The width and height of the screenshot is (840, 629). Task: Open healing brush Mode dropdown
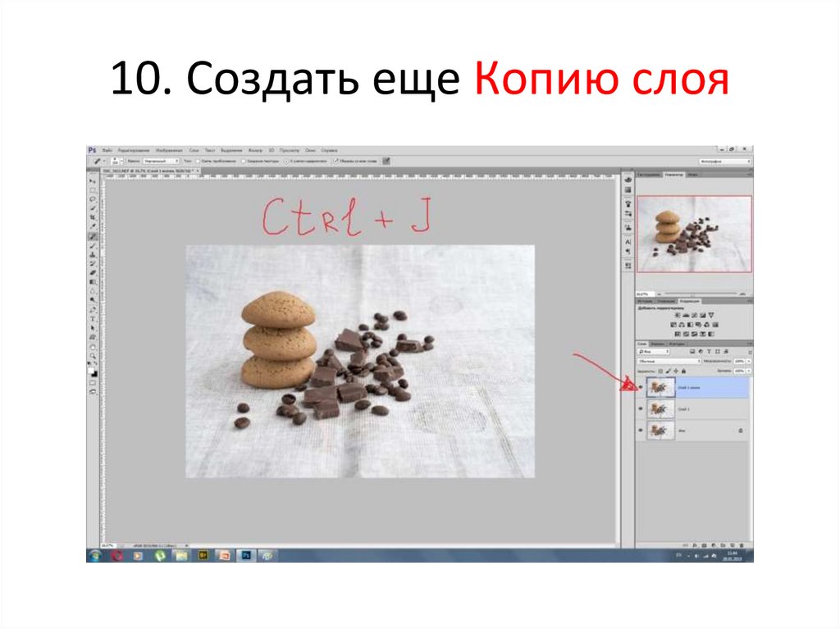tap(161, 161)
